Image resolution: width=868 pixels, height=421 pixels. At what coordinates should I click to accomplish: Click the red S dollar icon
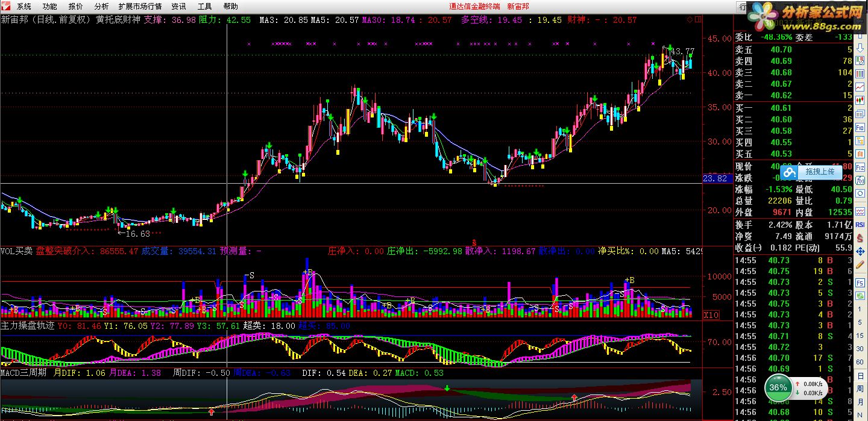point(860,238)
